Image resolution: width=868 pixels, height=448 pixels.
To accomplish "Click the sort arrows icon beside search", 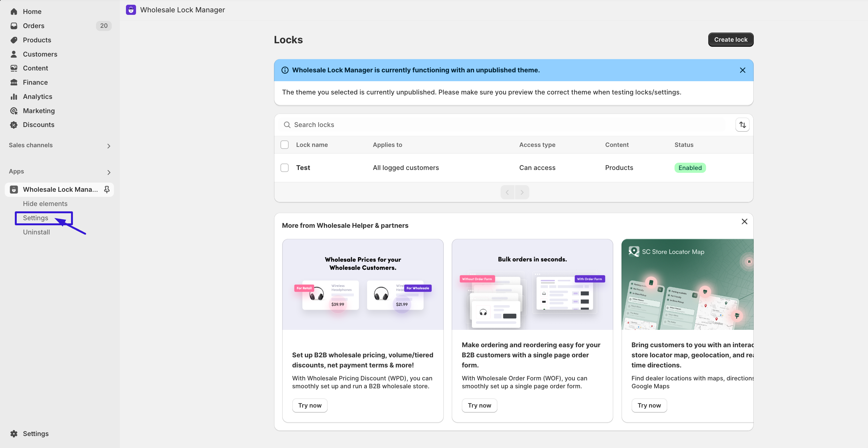I will click(x=742, y=125).
